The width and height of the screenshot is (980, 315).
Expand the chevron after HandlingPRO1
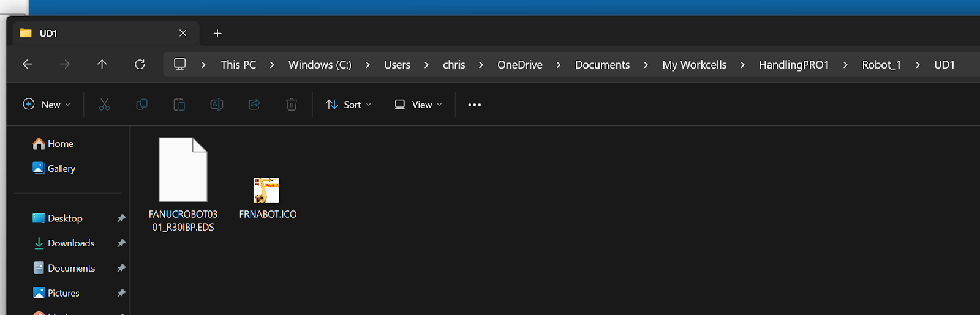click(845, 65)
